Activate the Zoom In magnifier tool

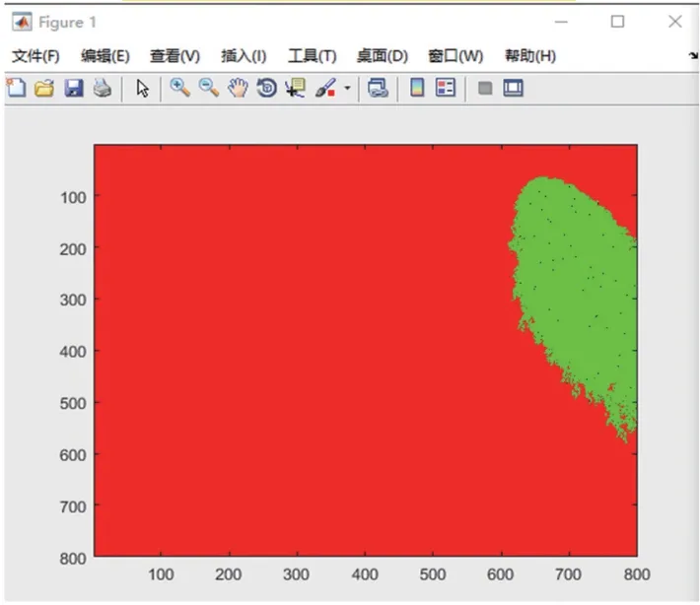click(x=179, y=88)
